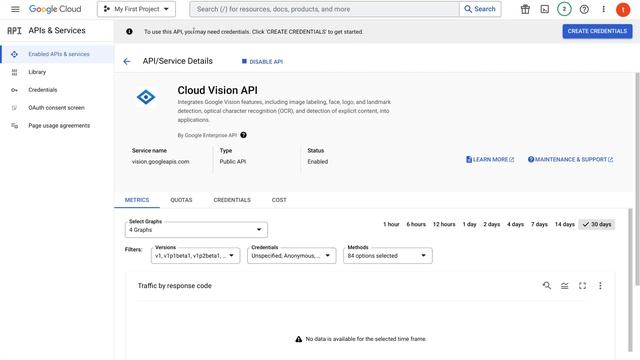Viewport: 640px width, 360px height.
Task: Open the top bar three-dot settings menu
Action: [603, 9]
